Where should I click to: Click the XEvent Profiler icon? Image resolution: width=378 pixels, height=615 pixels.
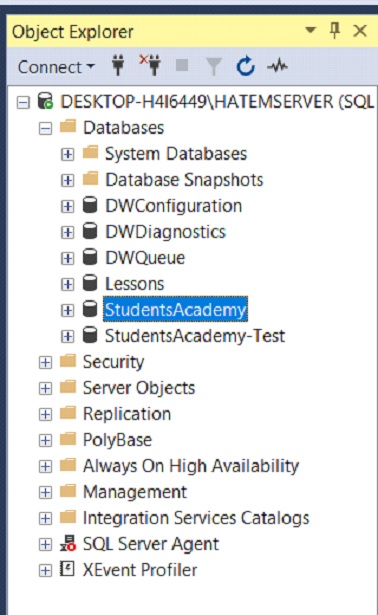click(67, 569)
